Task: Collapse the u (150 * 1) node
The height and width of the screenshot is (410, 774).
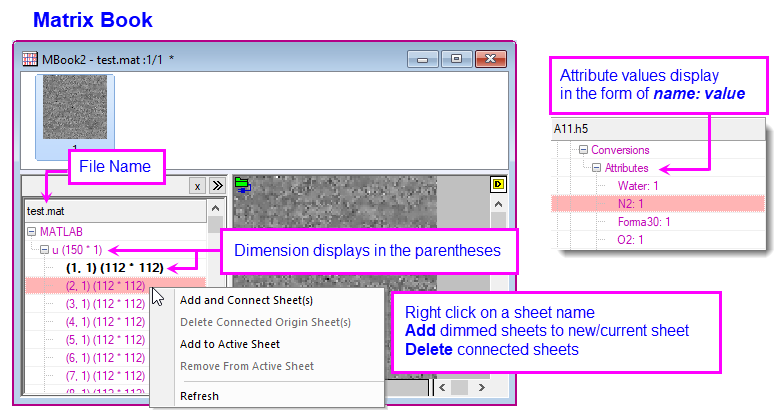Action: click(x=44, y=249)
